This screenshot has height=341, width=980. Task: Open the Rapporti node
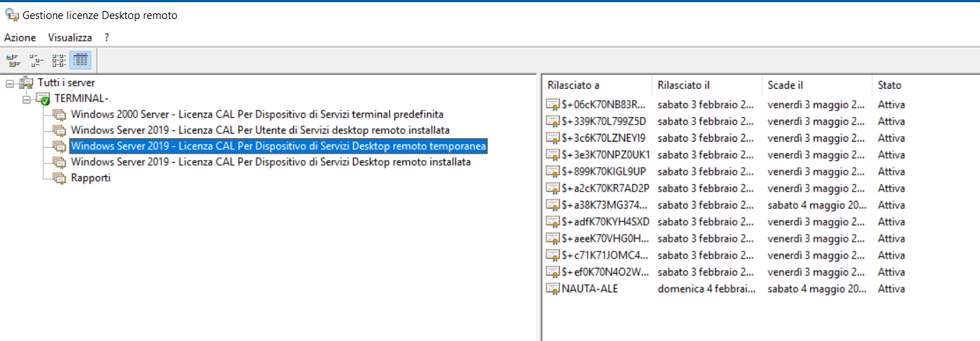point(91,178)
